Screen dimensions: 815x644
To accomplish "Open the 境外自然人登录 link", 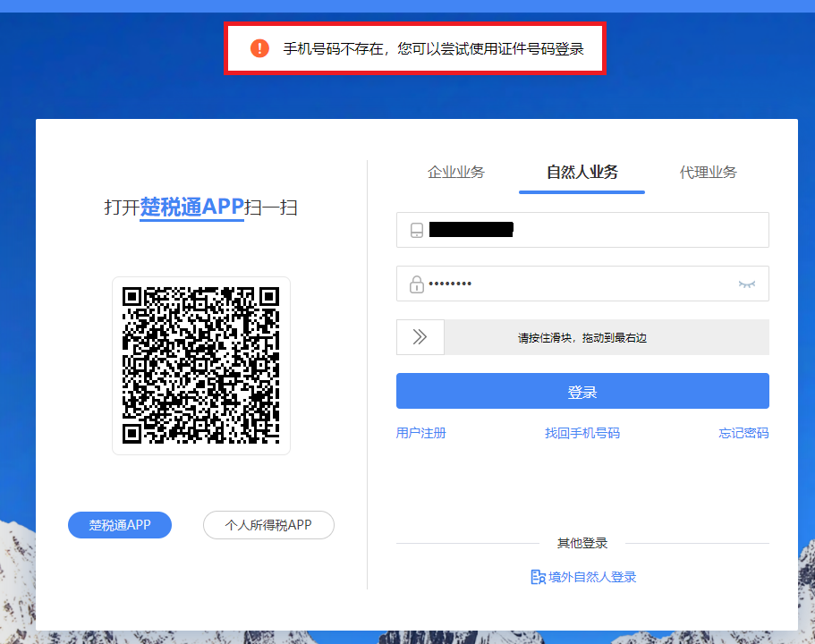I will click(x=583, y=577).
